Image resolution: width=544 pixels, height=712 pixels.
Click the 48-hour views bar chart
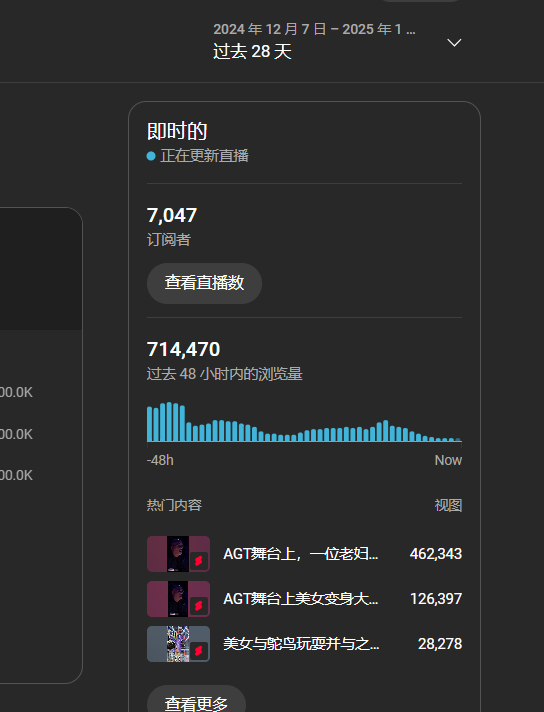click(304, 422)
